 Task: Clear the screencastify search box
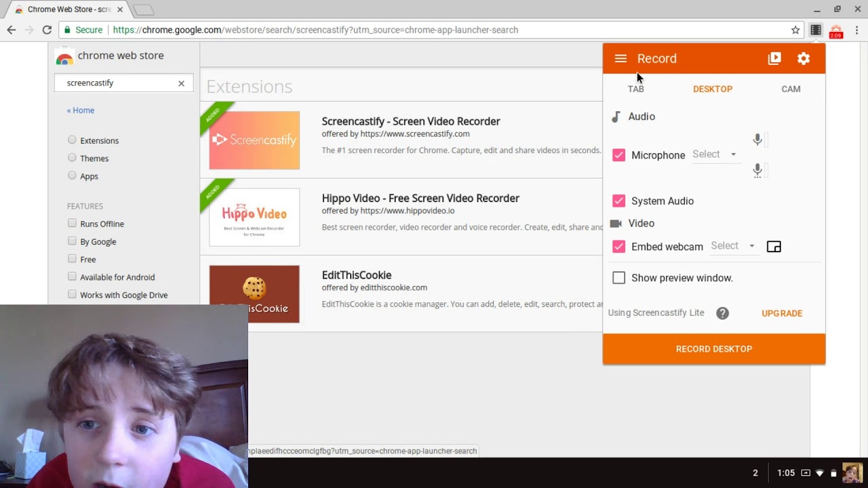point(181,83)
